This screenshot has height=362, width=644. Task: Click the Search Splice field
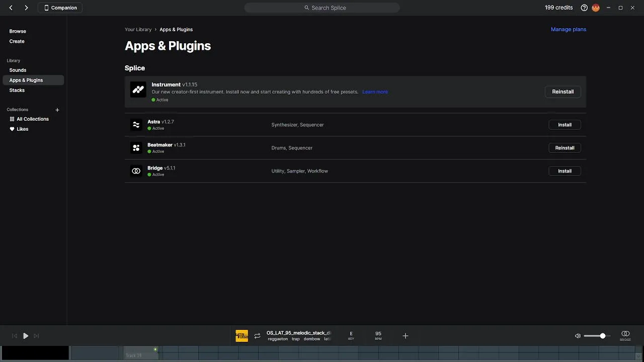point(322,8)
